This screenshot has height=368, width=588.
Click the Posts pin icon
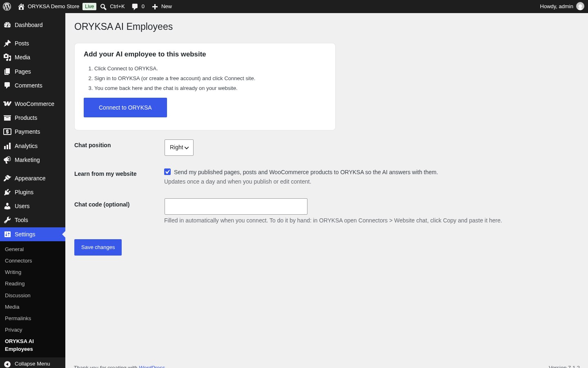[7, 43]
